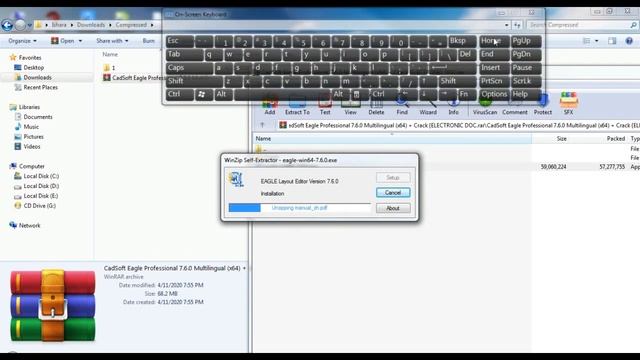Click the Burn toolbar item in Explorer
This screenshot has width=640, height=360.
149,41
